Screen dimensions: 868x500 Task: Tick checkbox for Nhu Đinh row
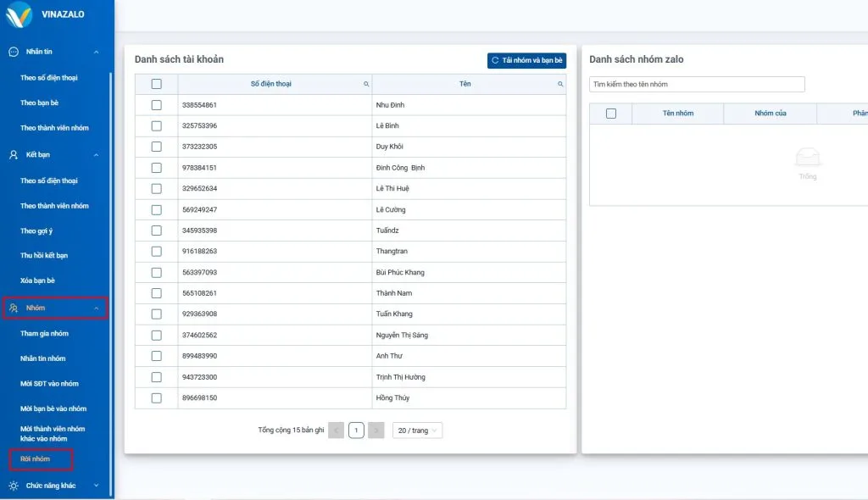pos(156,105)
